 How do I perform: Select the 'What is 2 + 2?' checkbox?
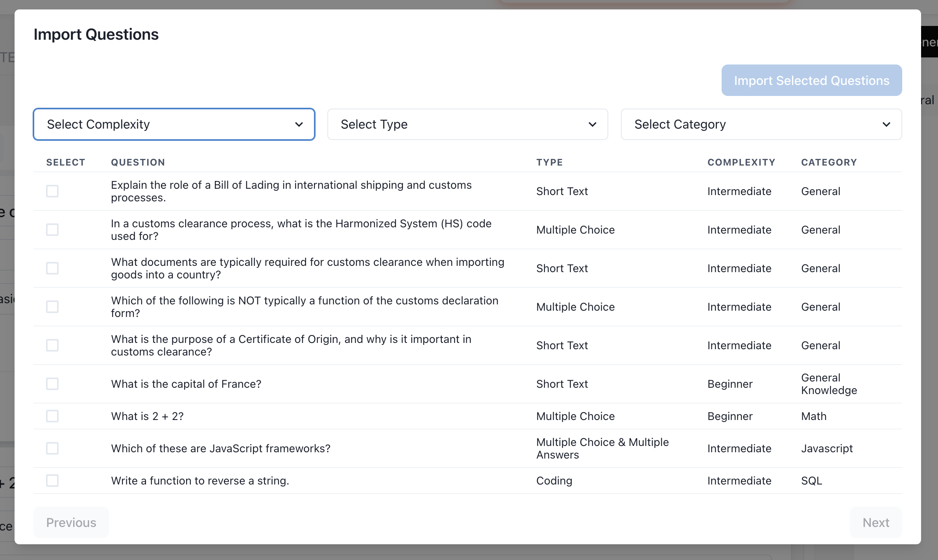pyautogui.click(x=52, y=416)
